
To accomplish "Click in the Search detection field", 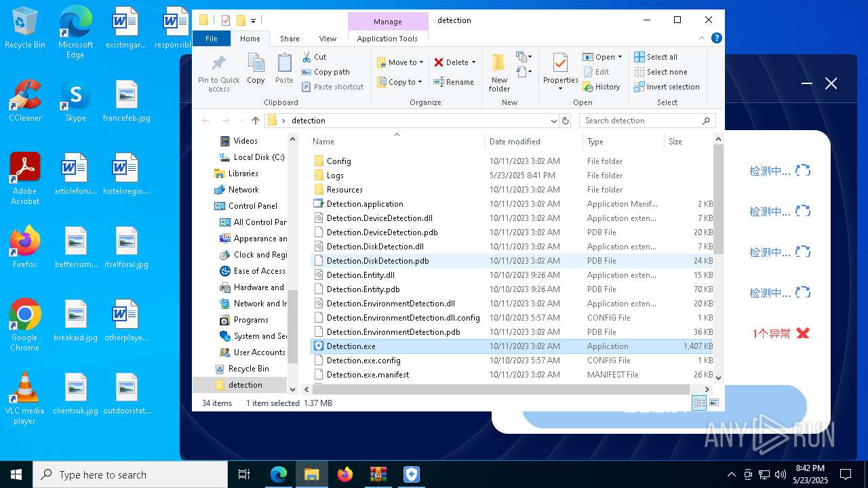I will (648, 121).
